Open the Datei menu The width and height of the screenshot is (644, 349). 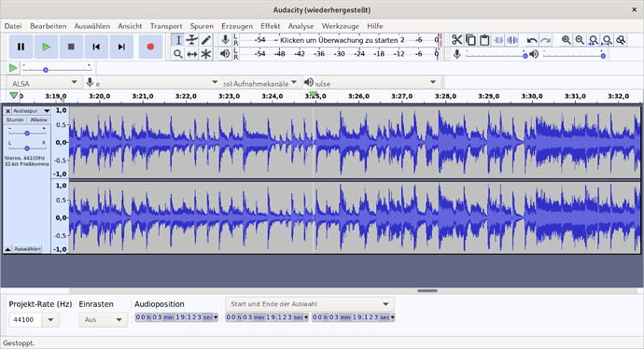point(13,26)
